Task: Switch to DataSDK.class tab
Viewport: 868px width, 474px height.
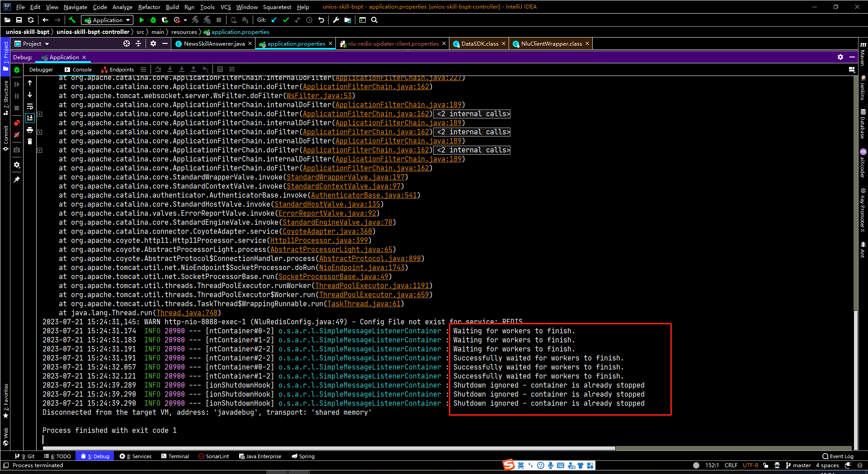Action: (479, 43)
